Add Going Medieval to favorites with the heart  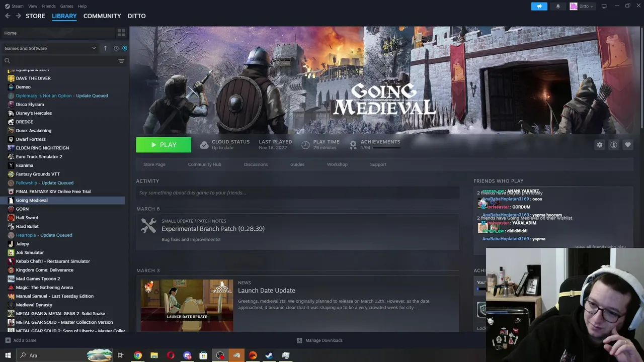[x=628, y=145]
